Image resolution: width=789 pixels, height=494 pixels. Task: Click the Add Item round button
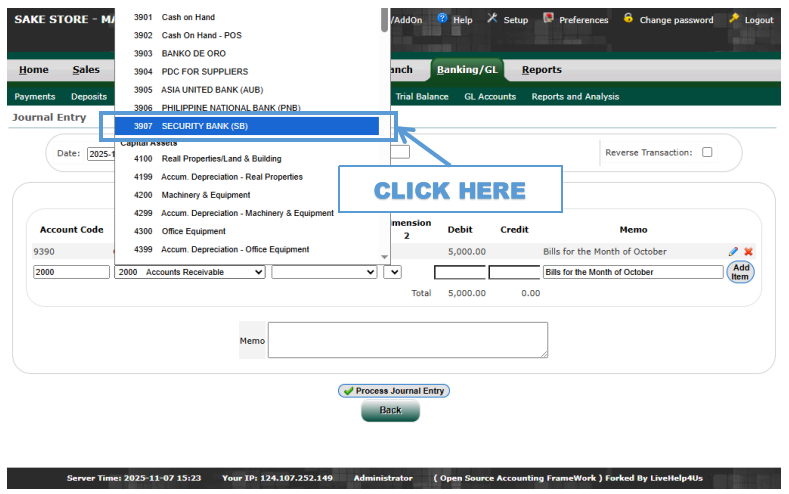[740, 272]
